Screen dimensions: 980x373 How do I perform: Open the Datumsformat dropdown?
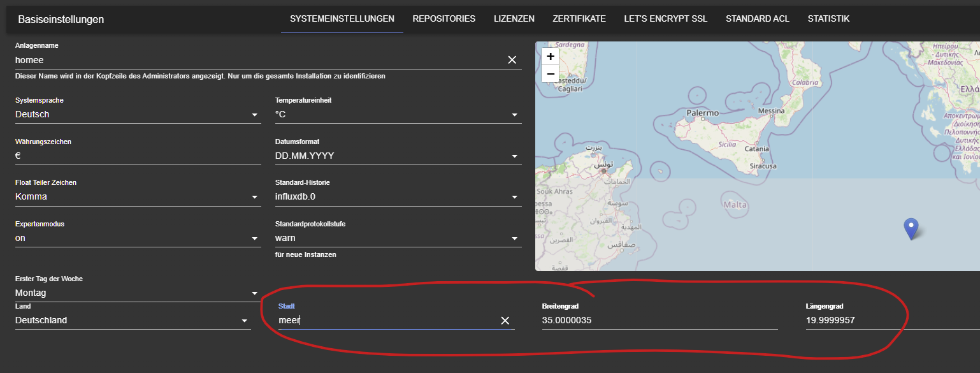pos(398,156)
